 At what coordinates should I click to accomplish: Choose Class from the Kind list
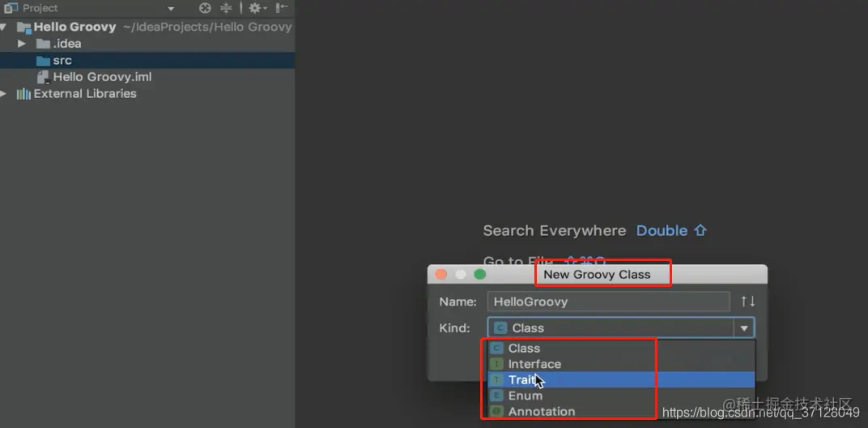coord(620,349)
